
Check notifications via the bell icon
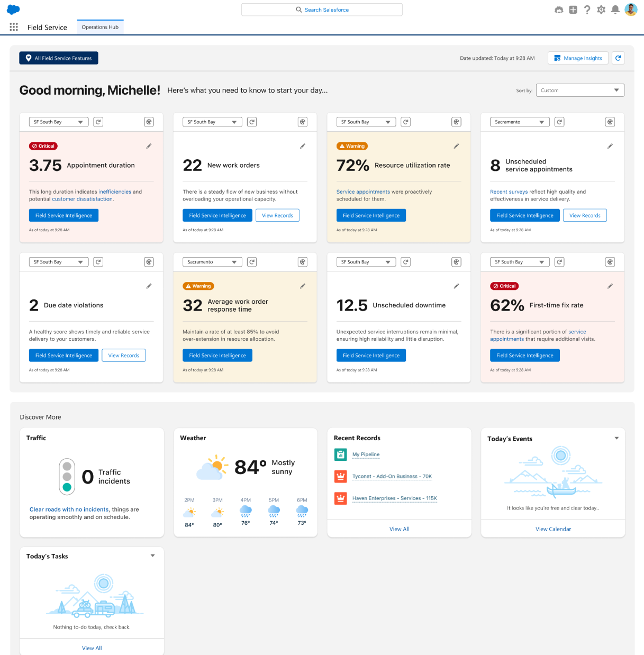pos(615,10)
